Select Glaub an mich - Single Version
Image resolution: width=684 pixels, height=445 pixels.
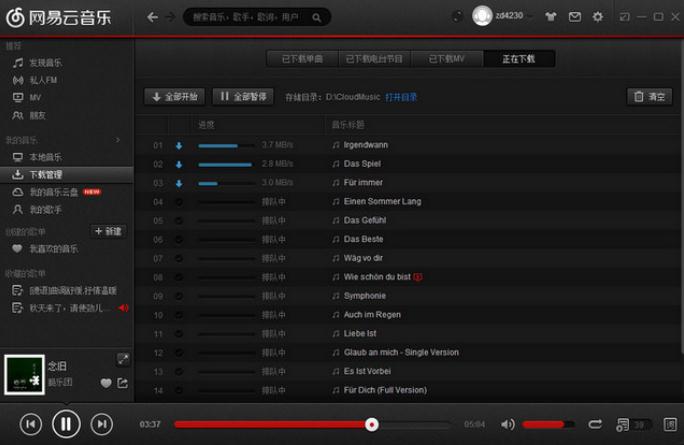[401, 352]
